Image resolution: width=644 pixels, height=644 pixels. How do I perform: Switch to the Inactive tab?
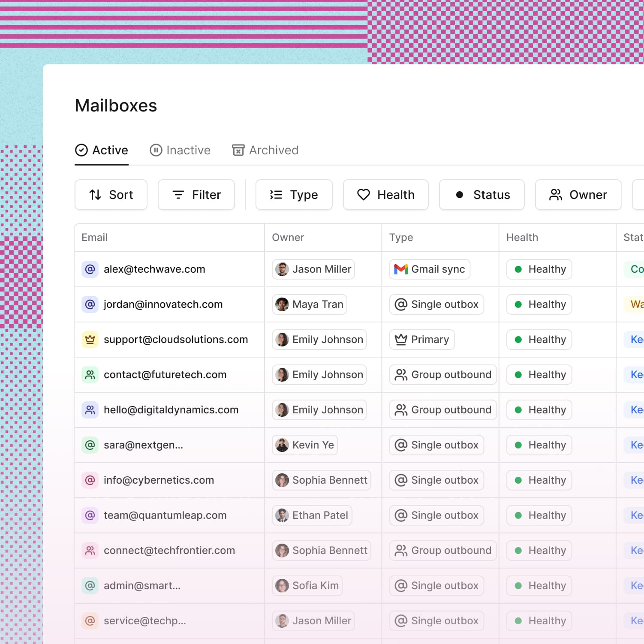[180, 150]
